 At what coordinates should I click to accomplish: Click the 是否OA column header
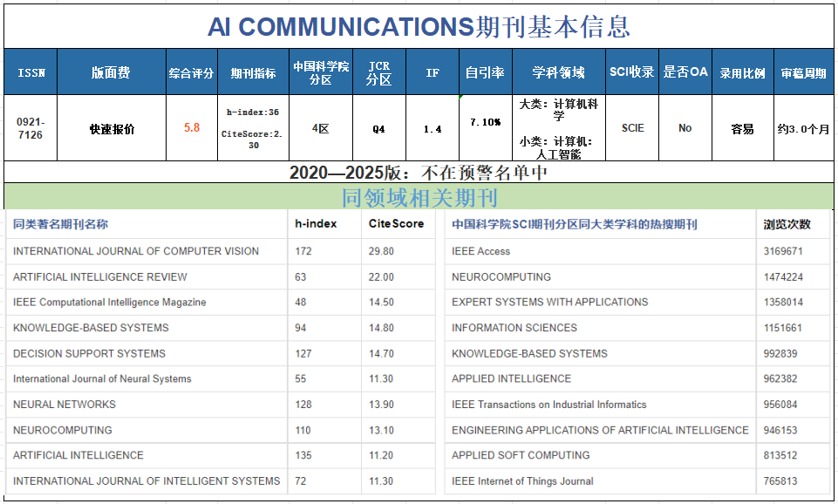point(685,72)
